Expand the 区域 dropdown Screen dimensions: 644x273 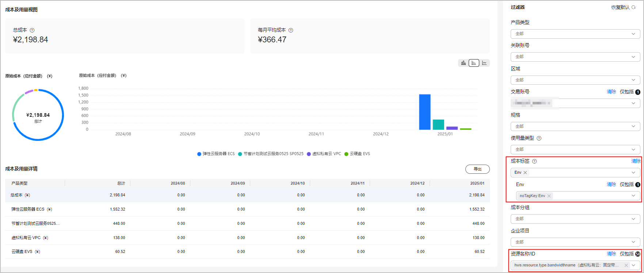click(x=575, y=80)
